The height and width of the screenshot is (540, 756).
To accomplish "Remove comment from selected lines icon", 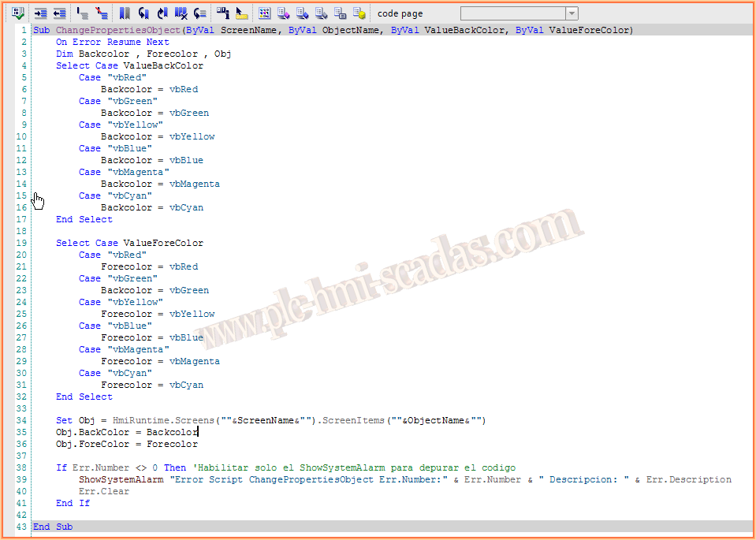I will click(x=102, y=13).
